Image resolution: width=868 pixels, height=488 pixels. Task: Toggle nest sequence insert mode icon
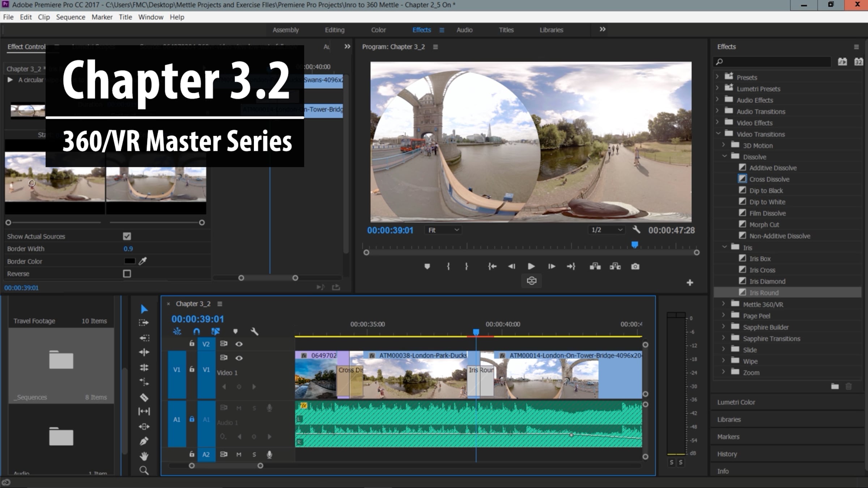(x=177, y=331)
